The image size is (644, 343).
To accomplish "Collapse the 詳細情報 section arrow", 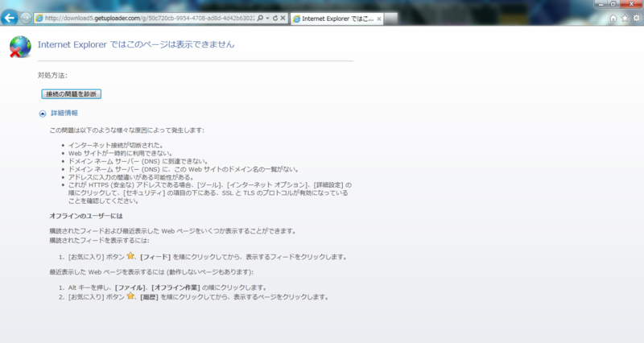I will [43, 114].
